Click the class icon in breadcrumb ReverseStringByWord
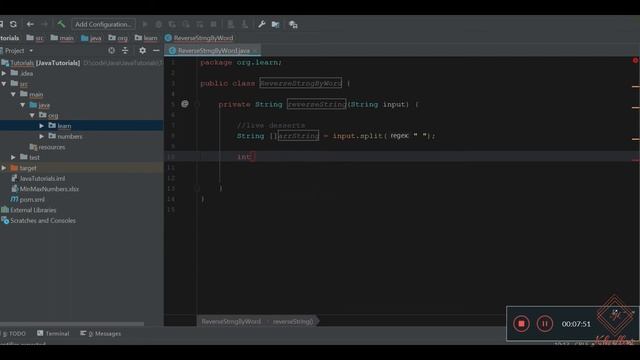Screen dimensions: 640x360 168,38
